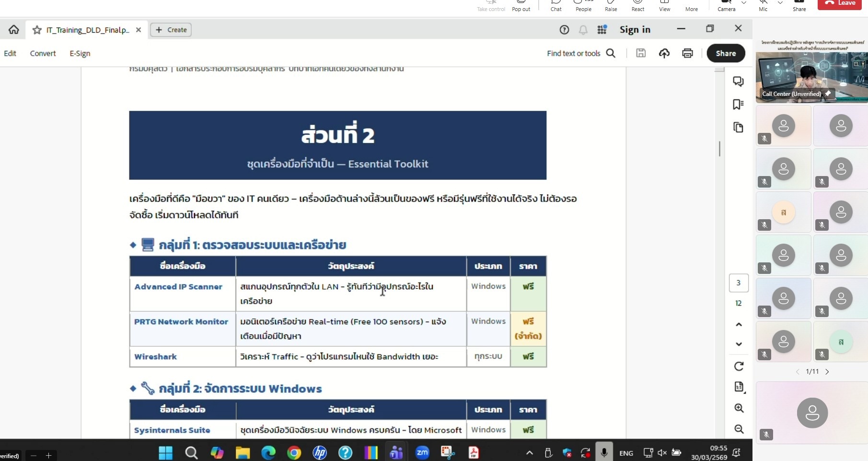Expand Camera options dropdown arrow
The image size is (868, 461).
click(744, 3)
